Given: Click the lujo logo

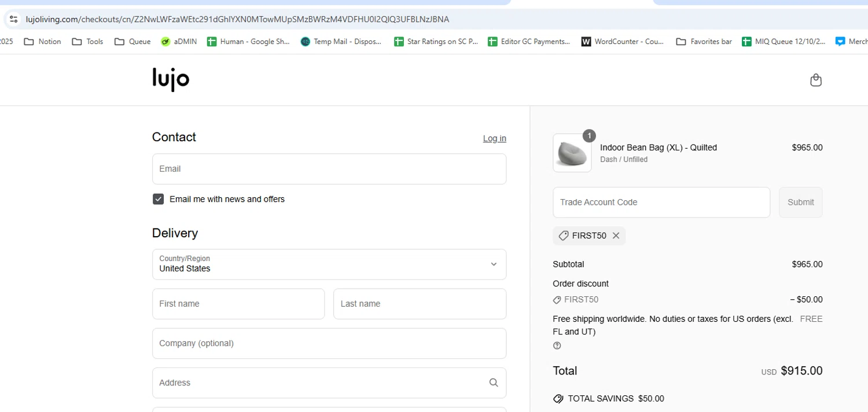Looking at the screenshot, I should (x=171, y=80).
